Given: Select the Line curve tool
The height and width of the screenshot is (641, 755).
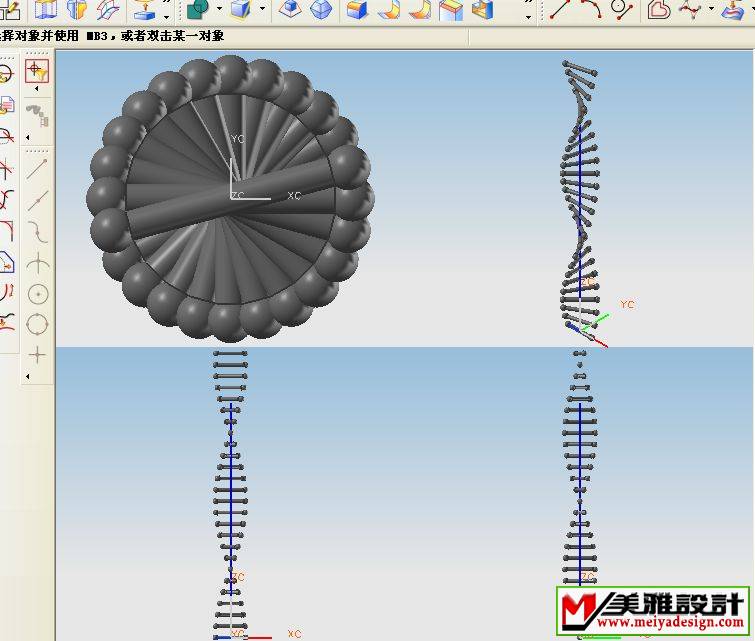Looking at the screenshot, I should pos(560,9).
